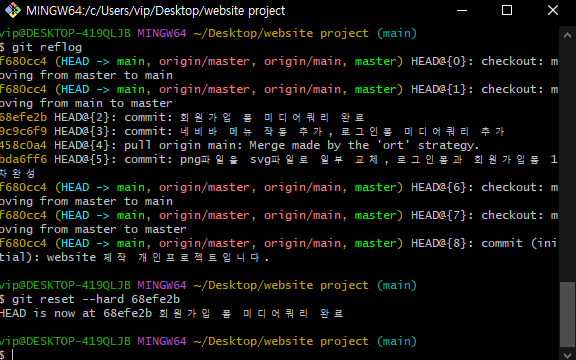
Task: Close the MINGW64 terminal window
Action: (x=552, y=10)
